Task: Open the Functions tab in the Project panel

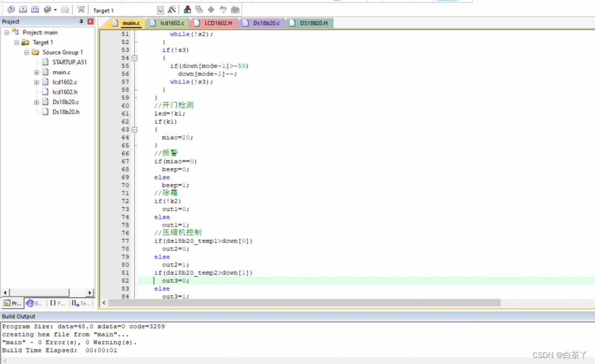Action: tap(57, 303)
